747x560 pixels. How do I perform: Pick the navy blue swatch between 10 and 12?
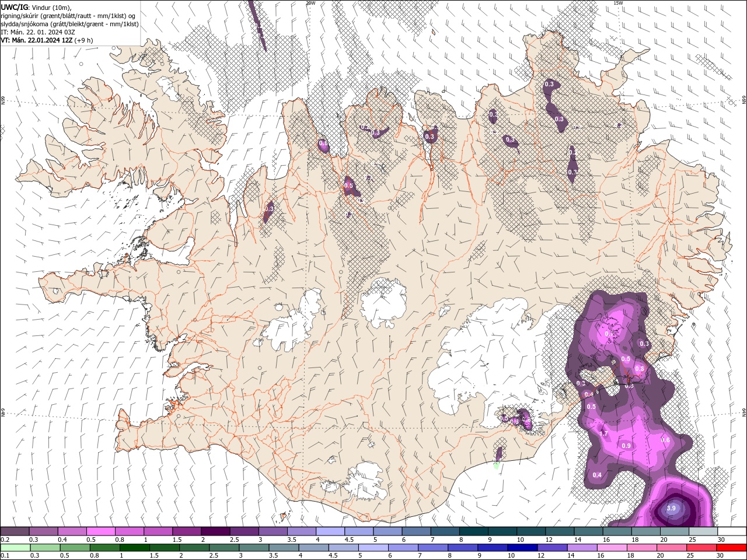pyautogui.click(x=523, y=547)
